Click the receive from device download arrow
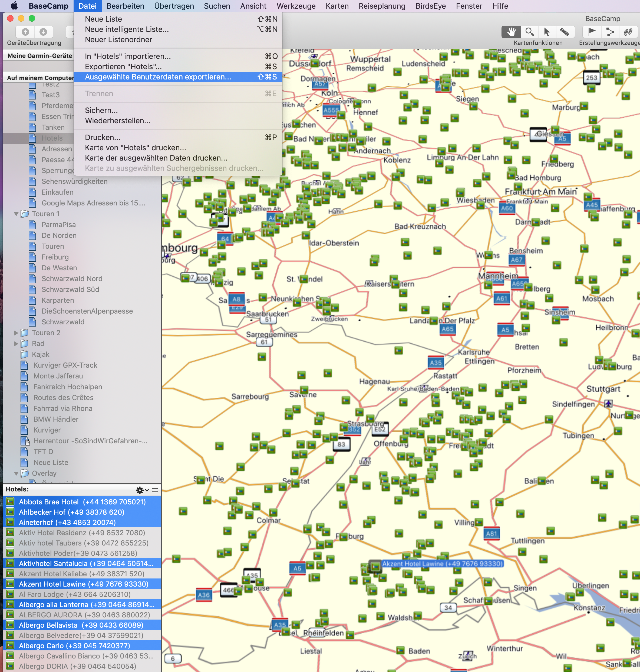 click(43, 32)
